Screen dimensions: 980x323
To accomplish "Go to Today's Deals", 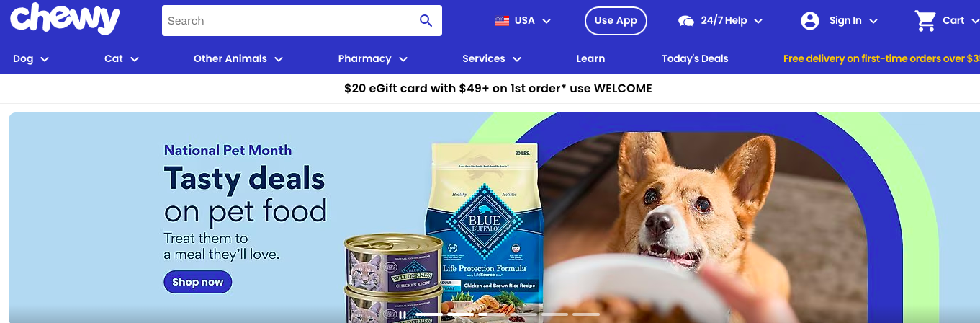I will (695, 58).
